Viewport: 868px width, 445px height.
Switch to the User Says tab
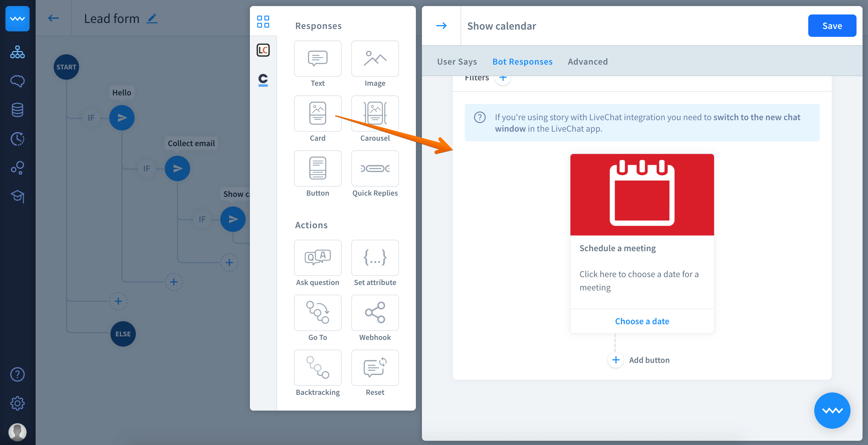457,62
